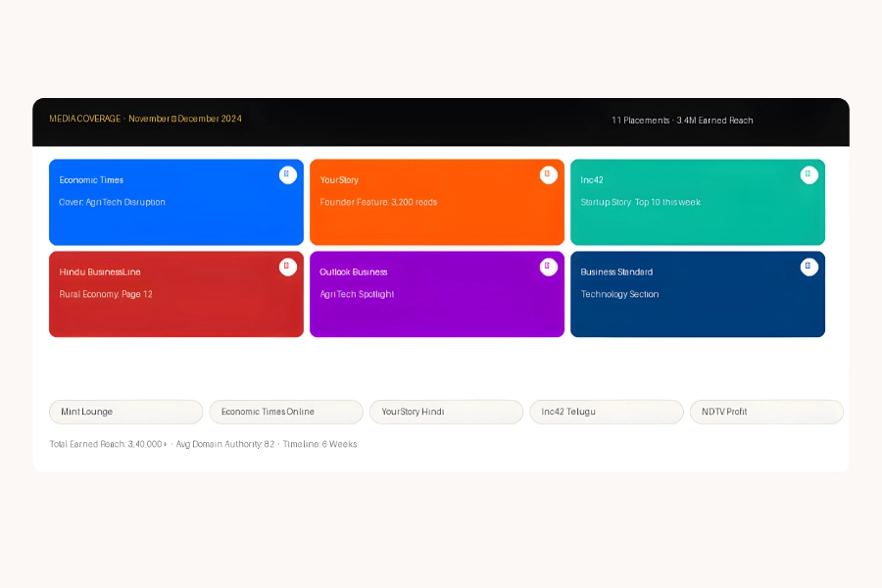
Task: Choose the YourStory Hindi chip
Action: point(446,412)
